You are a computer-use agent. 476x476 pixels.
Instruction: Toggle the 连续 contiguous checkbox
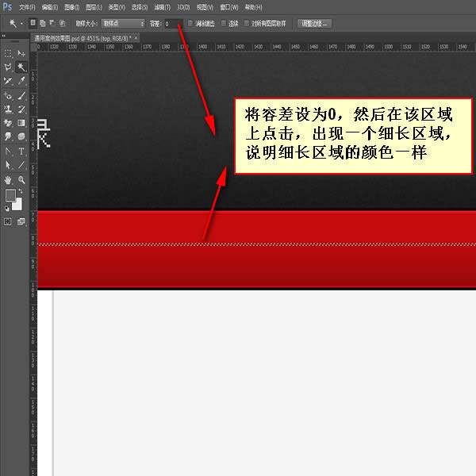(x=224, y=23)
